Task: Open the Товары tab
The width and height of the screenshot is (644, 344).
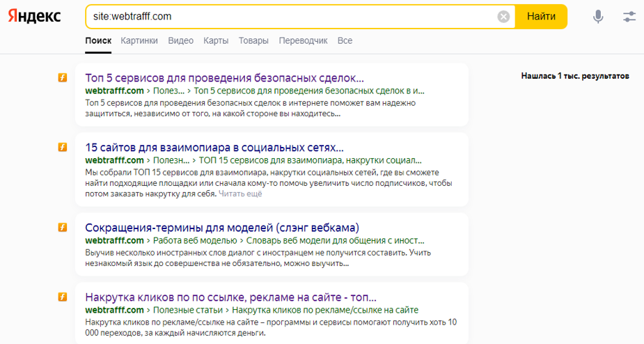Action: click(x=253, y=40)
